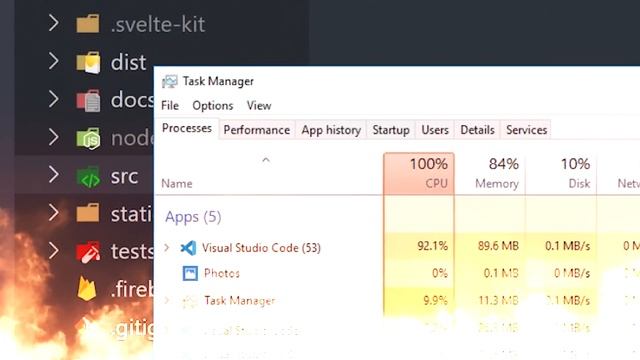Screen dimensions: 640x360
Task: Click the docs folder icon
Action: click(88, 100)
